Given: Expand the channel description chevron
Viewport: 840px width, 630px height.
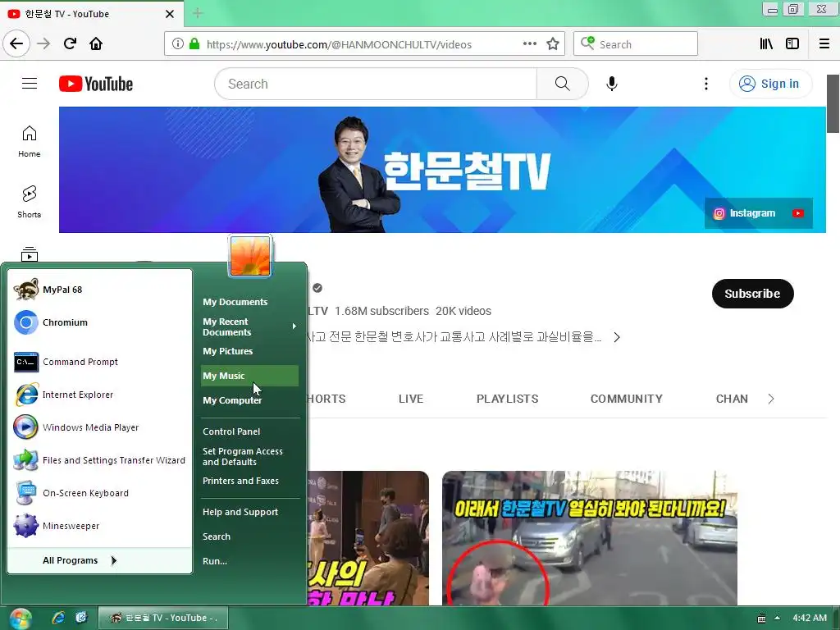Looking at the screenshot, I should (x=617, y=337).
